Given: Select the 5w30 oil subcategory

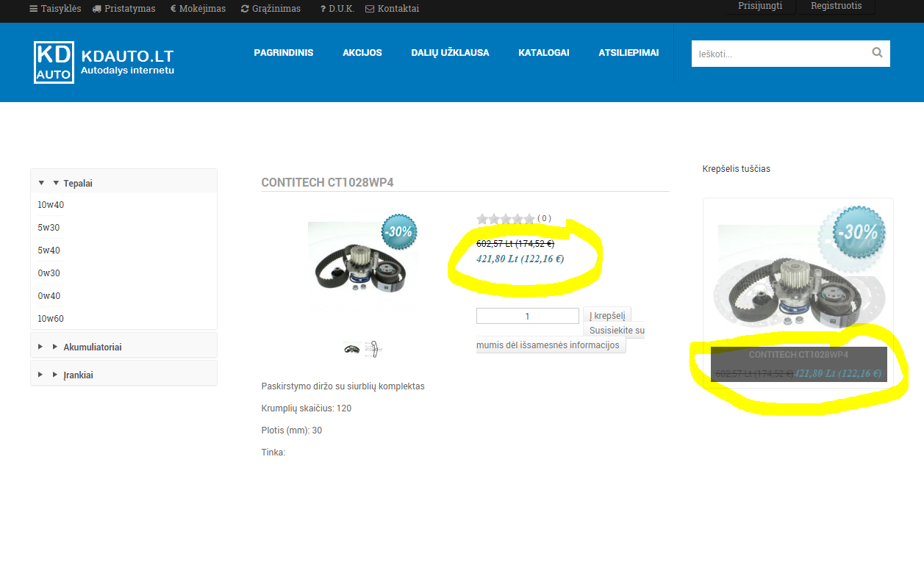Looking at the screenshot, I should 49,228.
